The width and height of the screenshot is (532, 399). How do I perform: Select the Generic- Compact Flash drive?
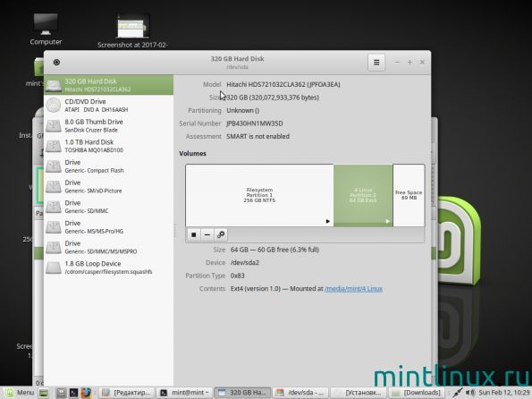[x=108, y=166]
